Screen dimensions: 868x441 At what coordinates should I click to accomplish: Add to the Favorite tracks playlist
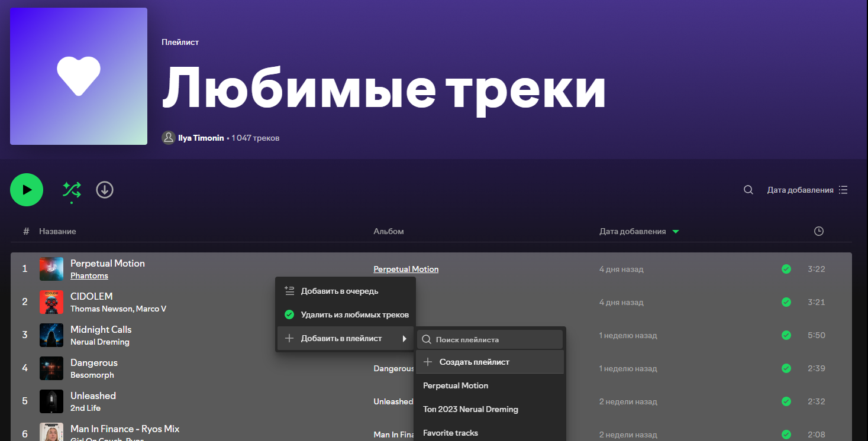(x=490, y=433)
